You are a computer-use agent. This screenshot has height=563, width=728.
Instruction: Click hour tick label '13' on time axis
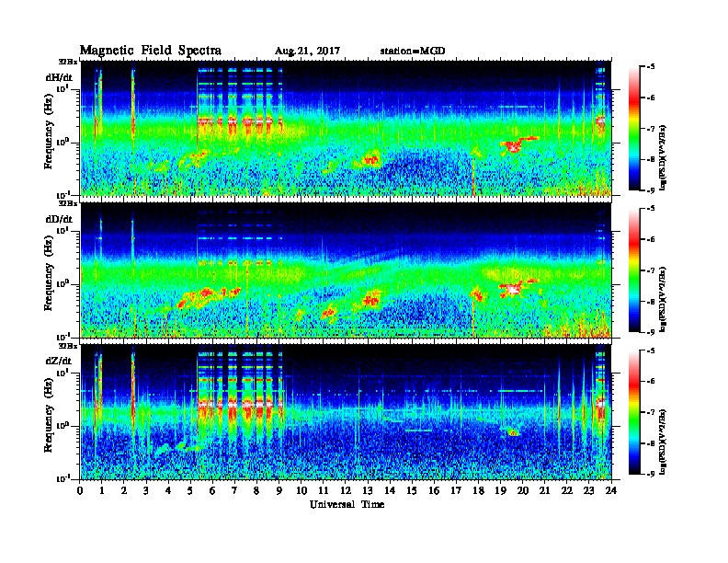368,490
